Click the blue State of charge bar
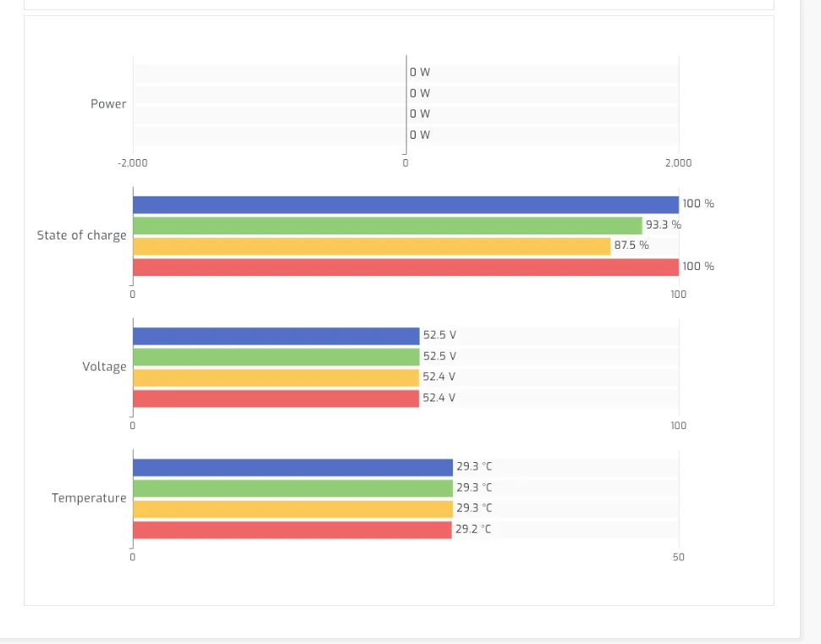The image size is (821, 644). (x=405, y=205)
